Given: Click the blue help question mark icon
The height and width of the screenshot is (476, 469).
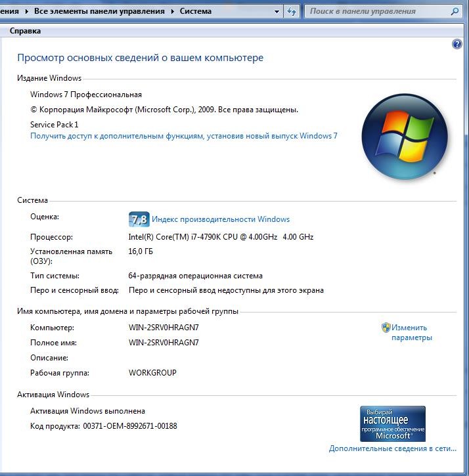Looking at the screenshot, I should pyautogui.click(x=457, y=44).
